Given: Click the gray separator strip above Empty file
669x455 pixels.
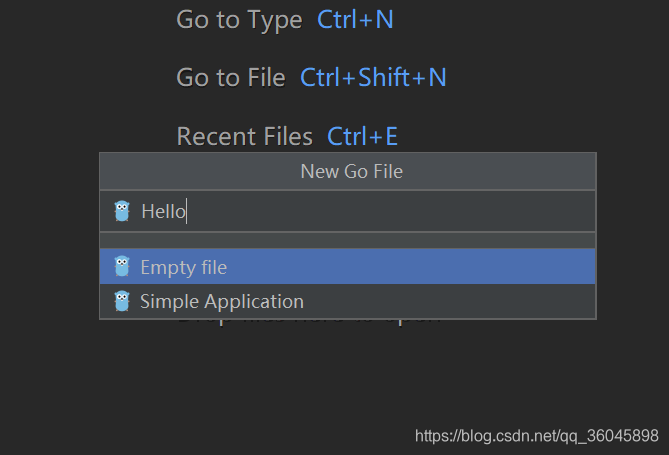Looking at the screenshot, I should [347, 241].
